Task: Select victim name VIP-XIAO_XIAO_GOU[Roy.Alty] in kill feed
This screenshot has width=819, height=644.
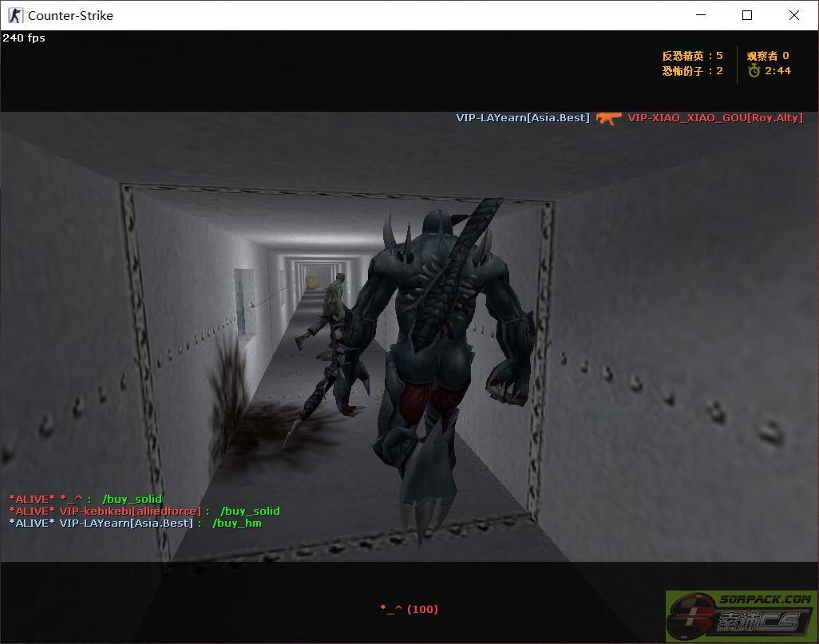Action: 714,118
